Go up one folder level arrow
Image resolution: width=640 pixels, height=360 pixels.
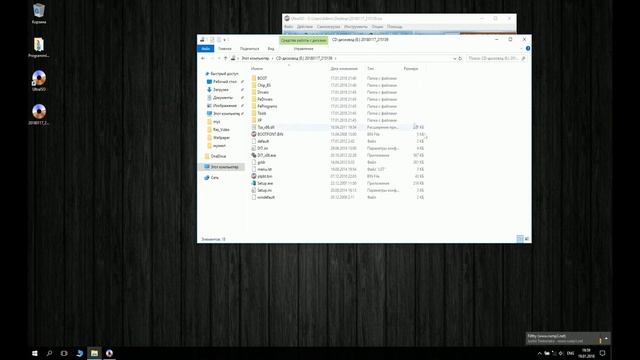(225, 58)
